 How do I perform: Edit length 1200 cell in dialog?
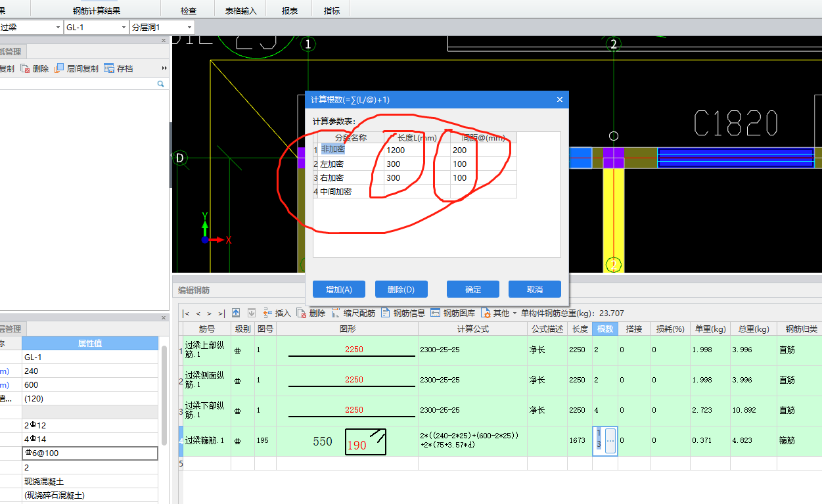(x=417, y=150)
